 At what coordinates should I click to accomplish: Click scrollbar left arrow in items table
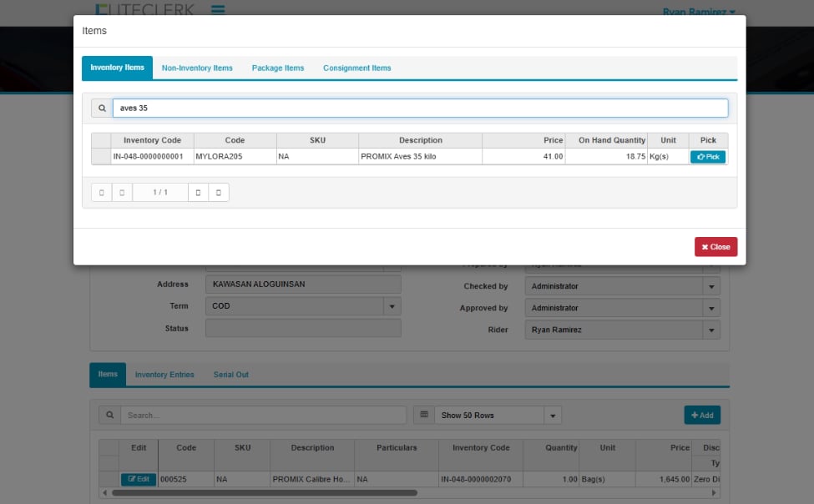point(105,493)
